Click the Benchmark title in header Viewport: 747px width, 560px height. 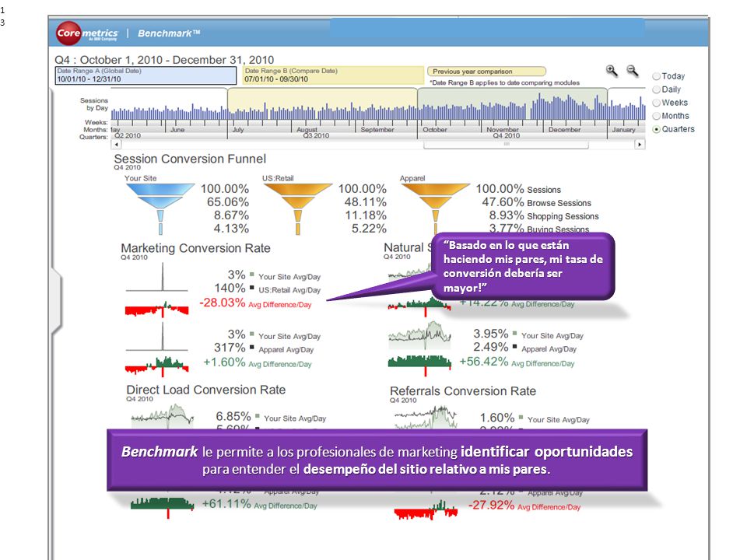tap(169, 33)
